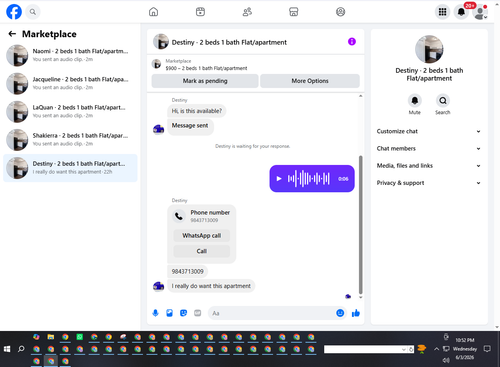Click the taskbar volume speaker icon
Image resolution: width=500 pixels, height=367 pixels.
(446, 360)
